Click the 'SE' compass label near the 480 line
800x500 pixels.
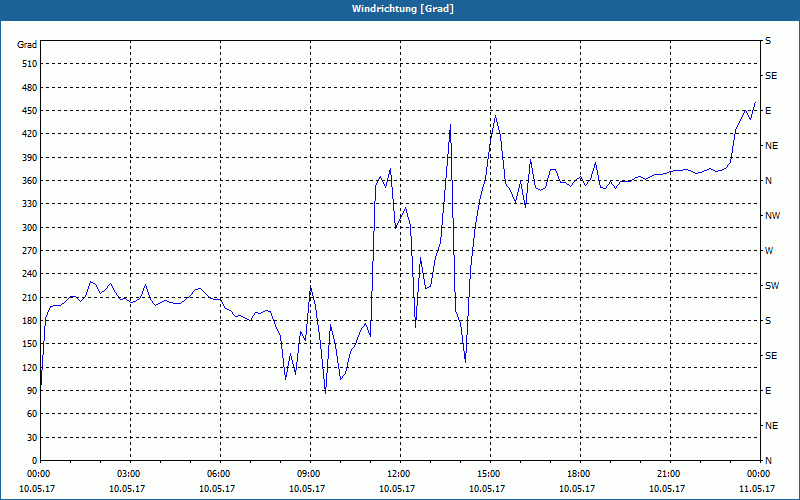pos(771,76)
